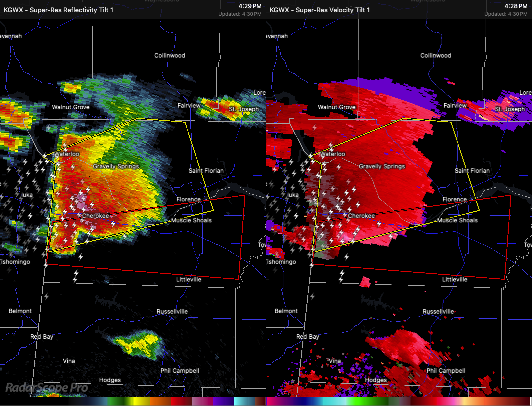Click Waterloo label in the velocity panel
This screenshot has width=532, height=406.
coord(333,154)
